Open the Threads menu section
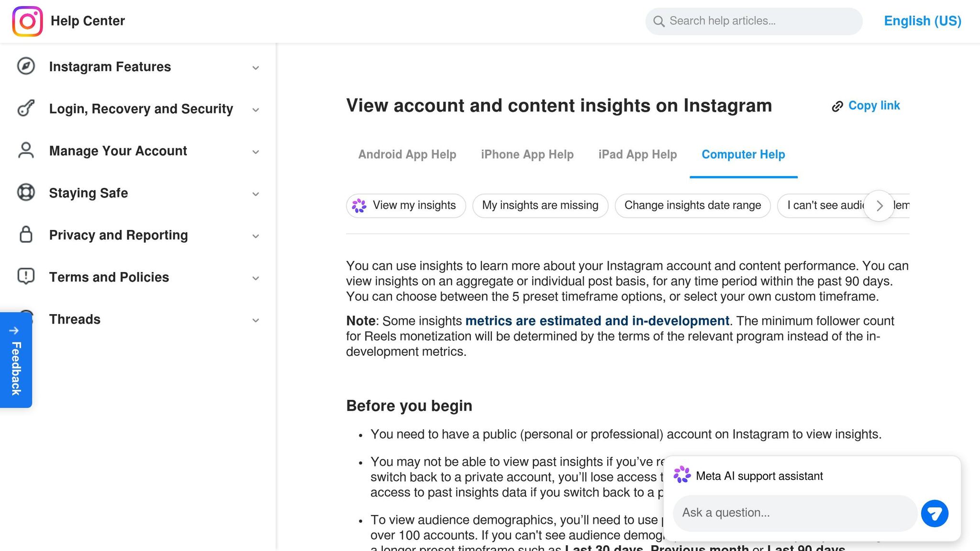Viewport: 980px width, 551px height. tap(138, 319)
